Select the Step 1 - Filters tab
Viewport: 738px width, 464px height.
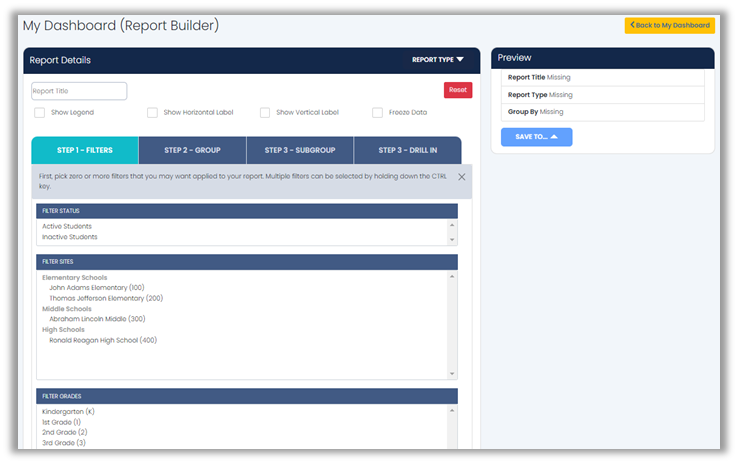(85, 151)
